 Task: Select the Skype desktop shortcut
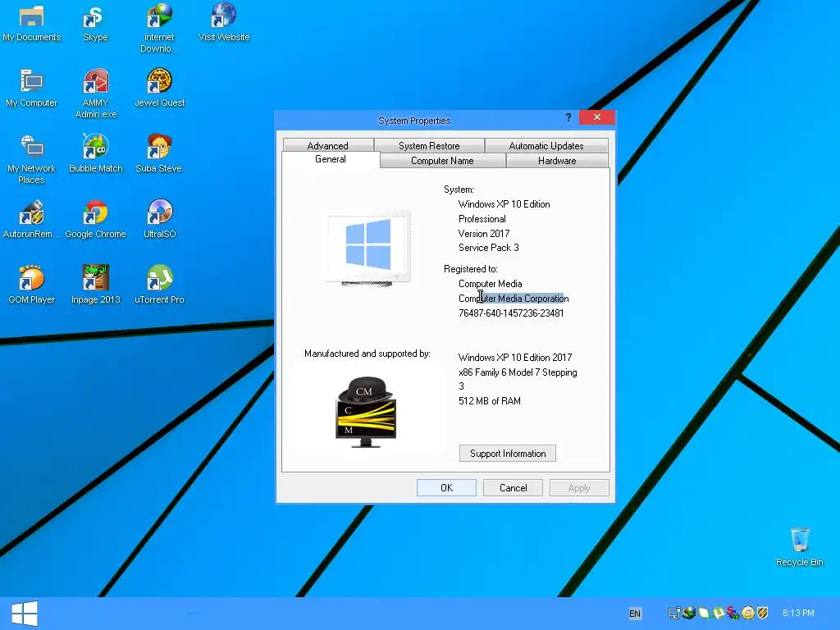coord(95,23)
